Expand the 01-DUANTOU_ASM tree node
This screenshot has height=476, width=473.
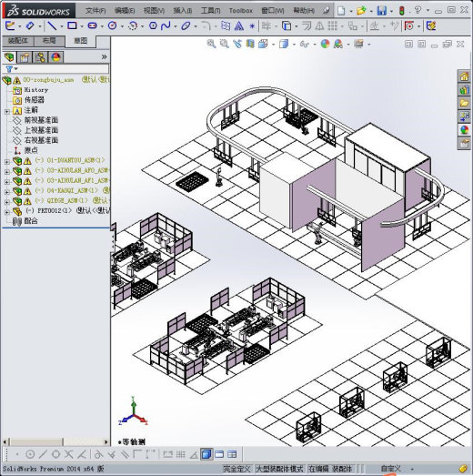coord(7,162)
